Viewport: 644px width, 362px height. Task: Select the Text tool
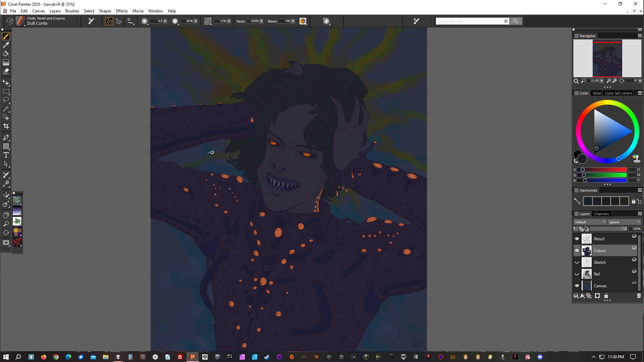[x=6, y=155]
